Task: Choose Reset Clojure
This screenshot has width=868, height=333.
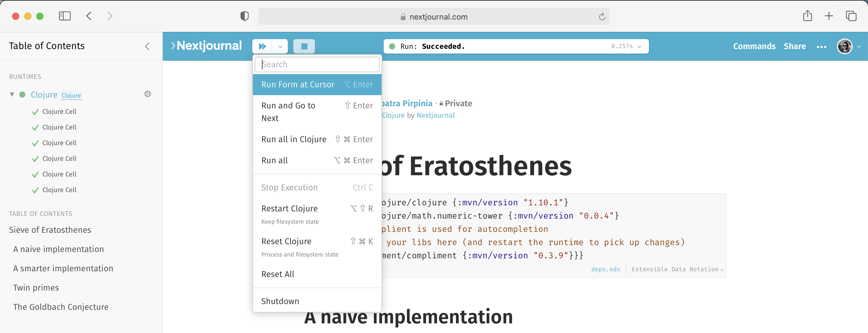Action: (x=317, y=247)
